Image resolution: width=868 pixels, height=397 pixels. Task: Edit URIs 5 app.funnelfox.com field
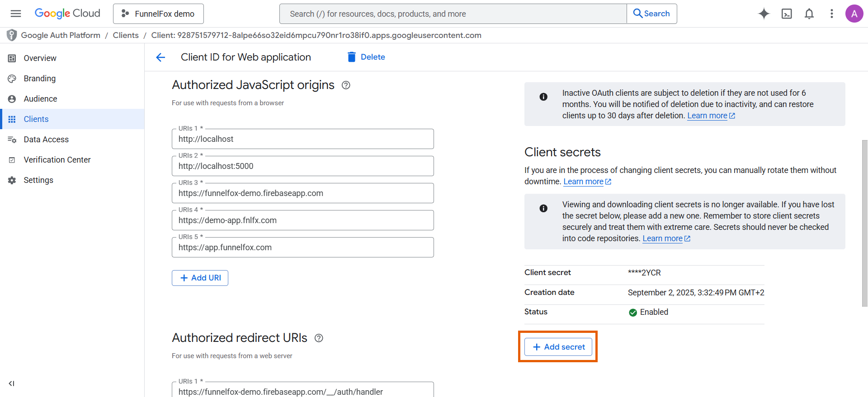pos(303,248)
